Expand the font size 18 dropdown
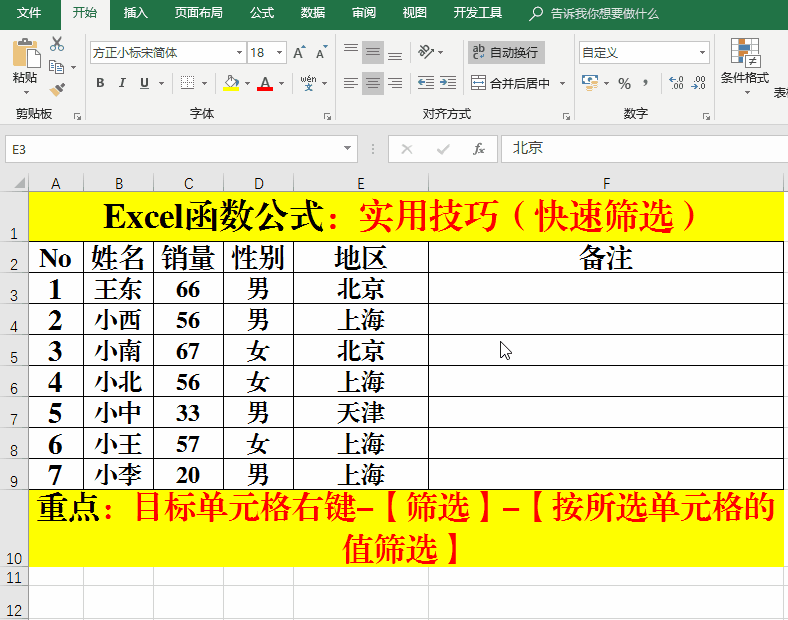 click(x=280, y=53)
